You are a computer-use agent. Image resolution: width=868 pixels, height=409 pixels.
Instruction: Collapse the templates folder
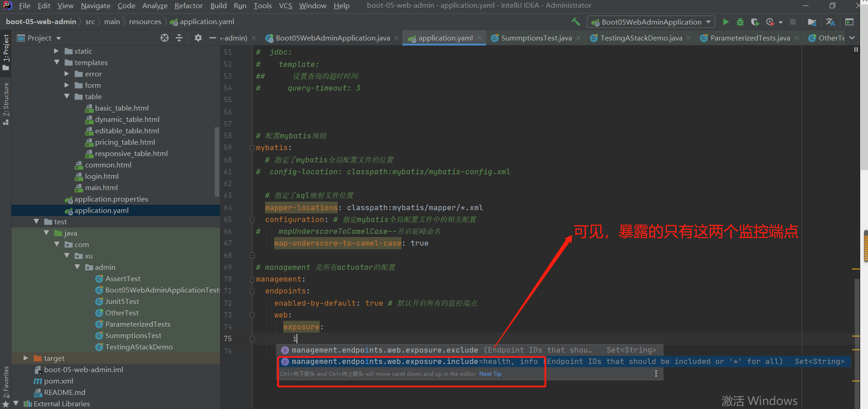56,62
